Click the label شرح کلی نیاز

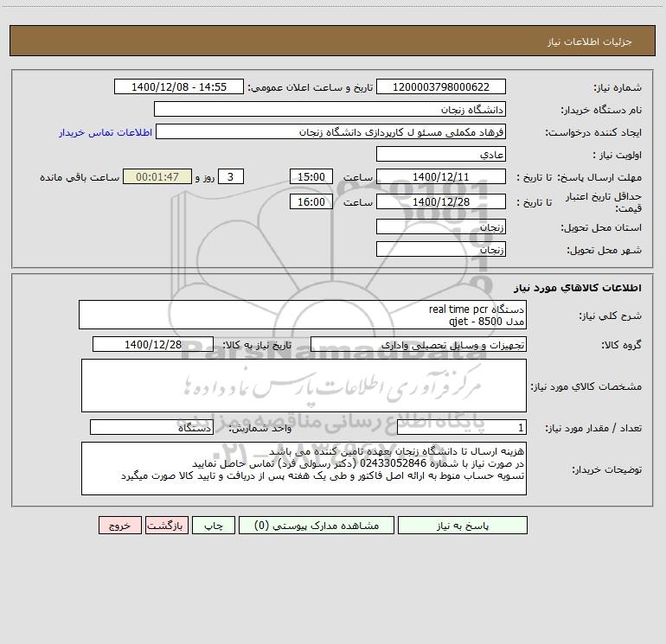pyautogui.click(x=611, y=316)
